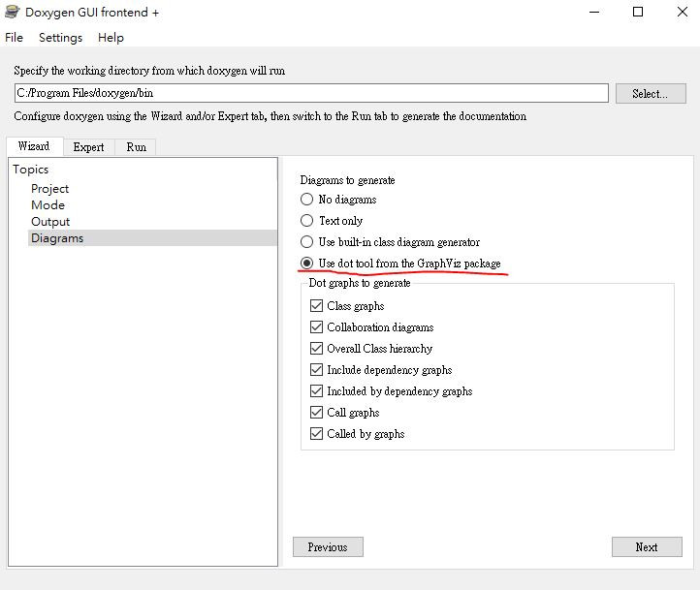Maximize the Doxygen window
700x590 pixels.
pos(638,12)
